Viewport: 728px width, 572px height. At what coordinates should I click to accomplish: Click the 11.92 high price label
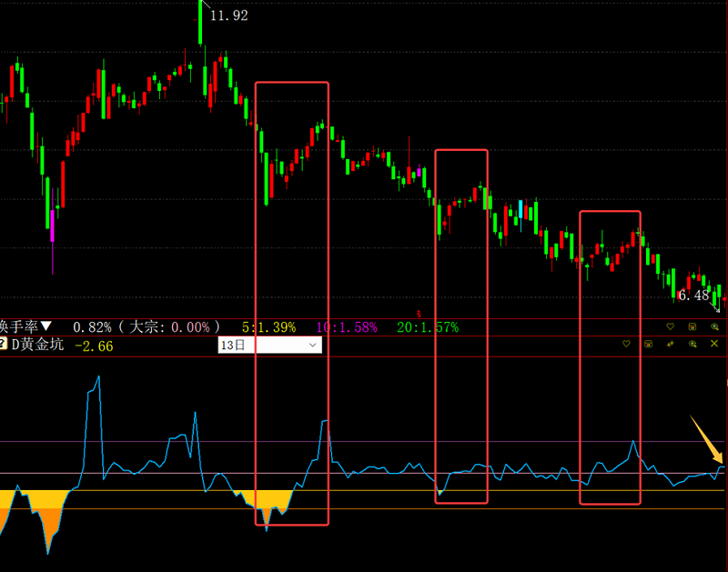point(229,15)
